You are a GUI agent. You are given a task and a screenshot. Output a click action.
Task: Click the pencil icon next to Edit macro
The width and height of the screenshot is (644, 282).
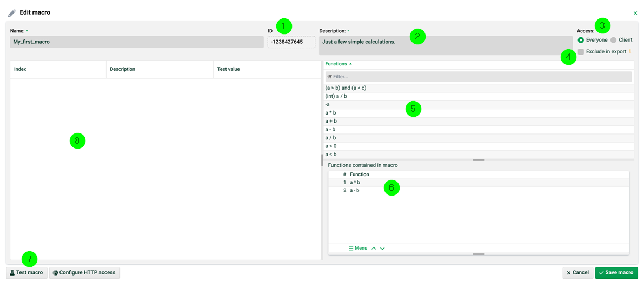pos(11,12)
